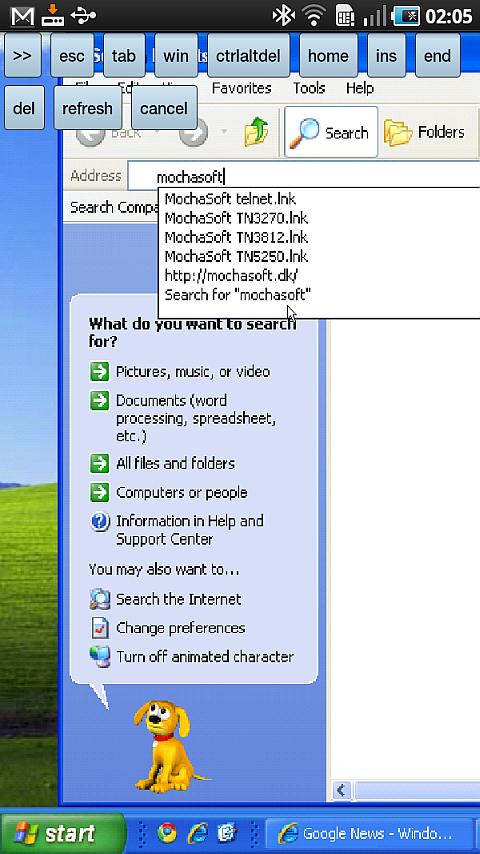Screen dimensions: 480x854
Task: Click Computers or people link
Action: pos(182,492)
